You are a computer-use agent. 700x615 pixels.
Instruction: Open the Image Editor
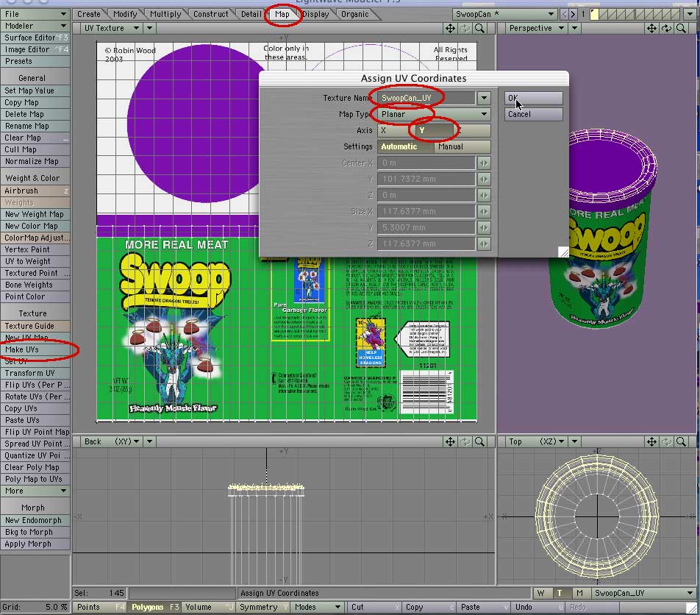35,49
